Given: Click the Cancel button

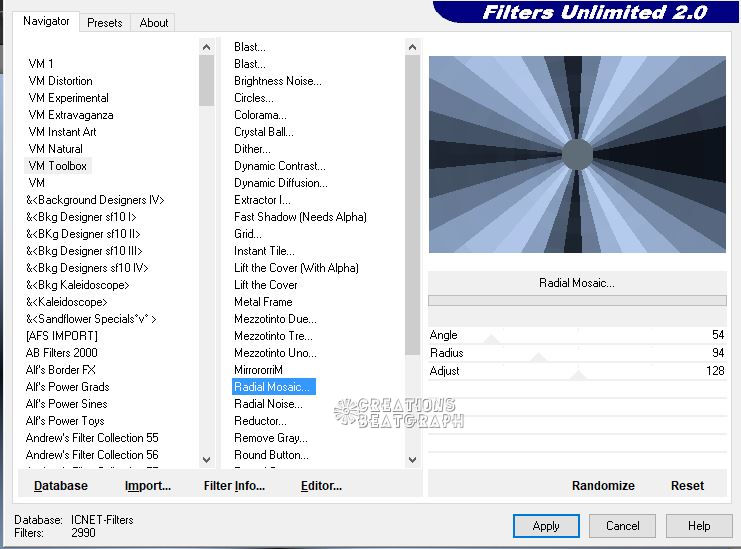Looking at the screenshot, I should click(622, 526).
